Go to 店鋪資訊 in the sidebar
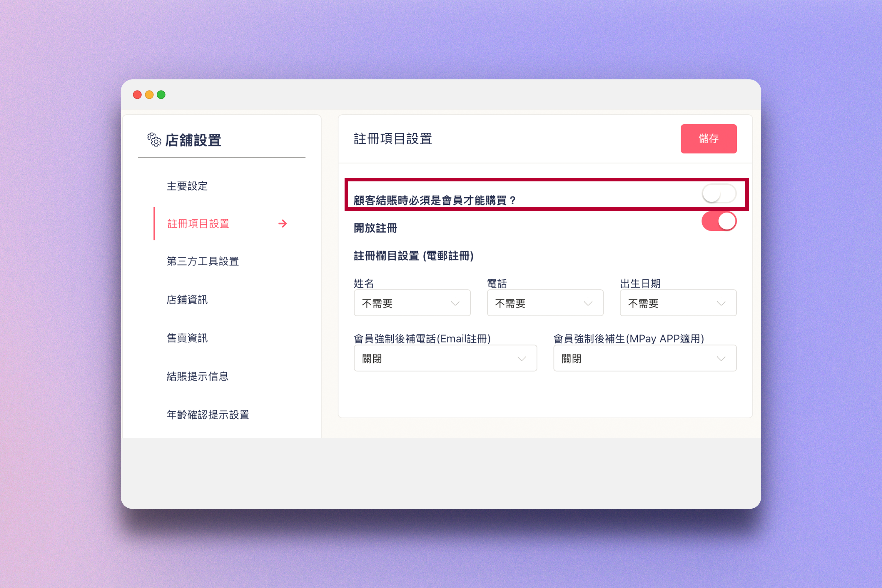The image size is (882, 588). coord(187,300)
